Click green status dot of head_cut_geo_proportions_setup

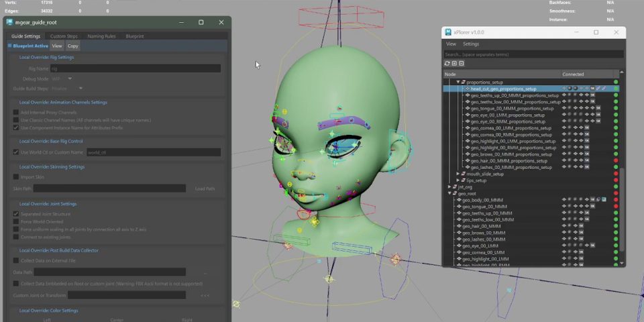616,89
